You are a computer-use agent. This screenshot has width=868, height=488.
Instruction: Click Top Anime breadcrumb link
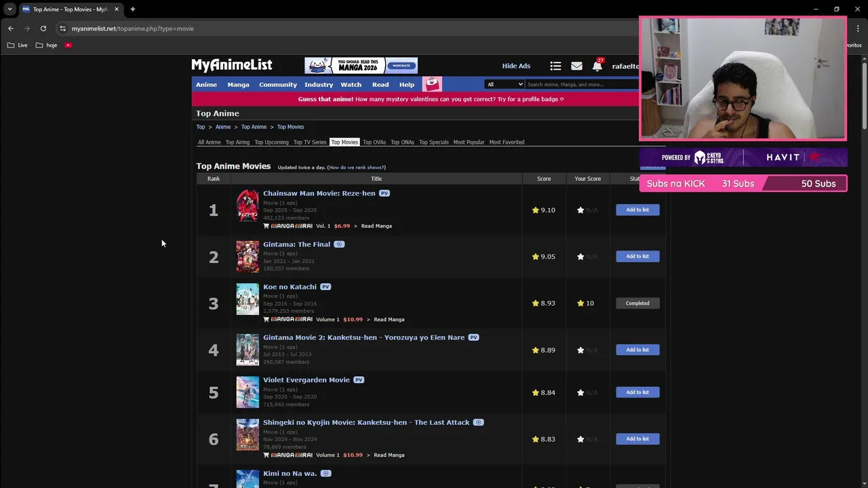pos(254,127)
